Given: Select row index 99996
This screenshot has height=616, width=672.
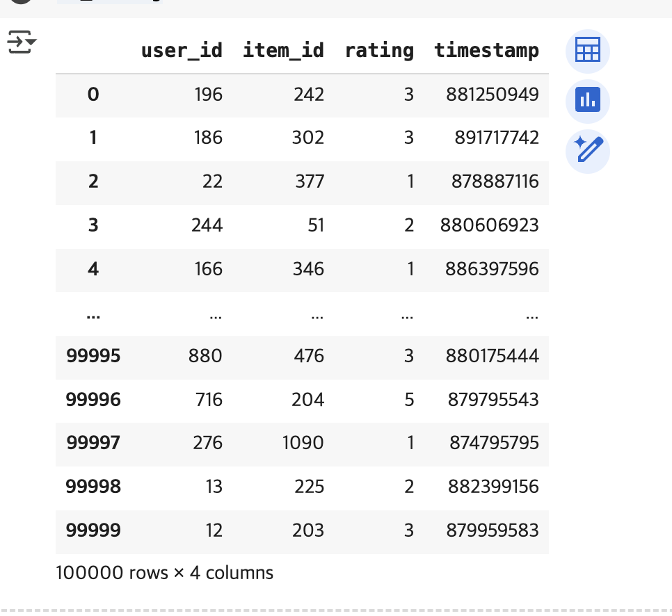Looking at the screenshot, I should click(93, 400).
